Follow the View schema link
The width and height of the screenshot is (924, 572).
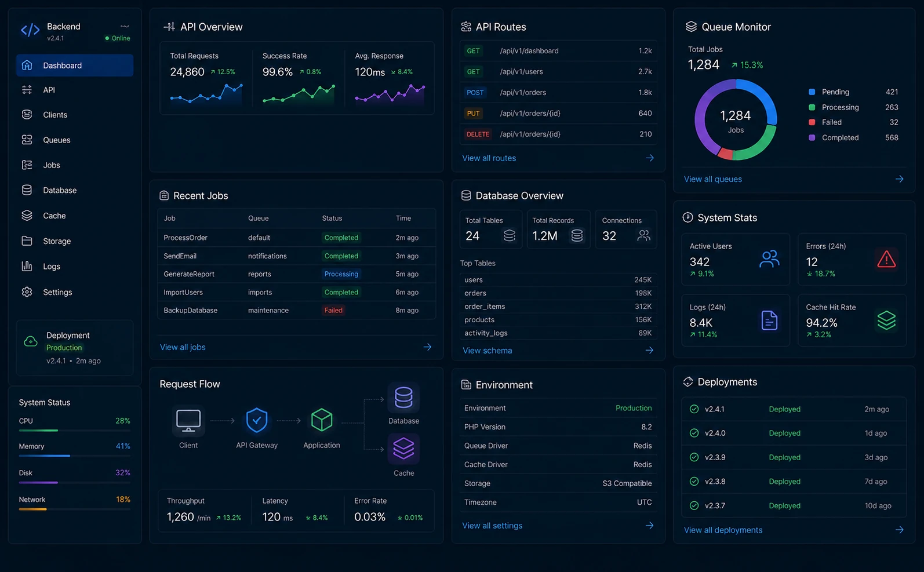point(488,351)
